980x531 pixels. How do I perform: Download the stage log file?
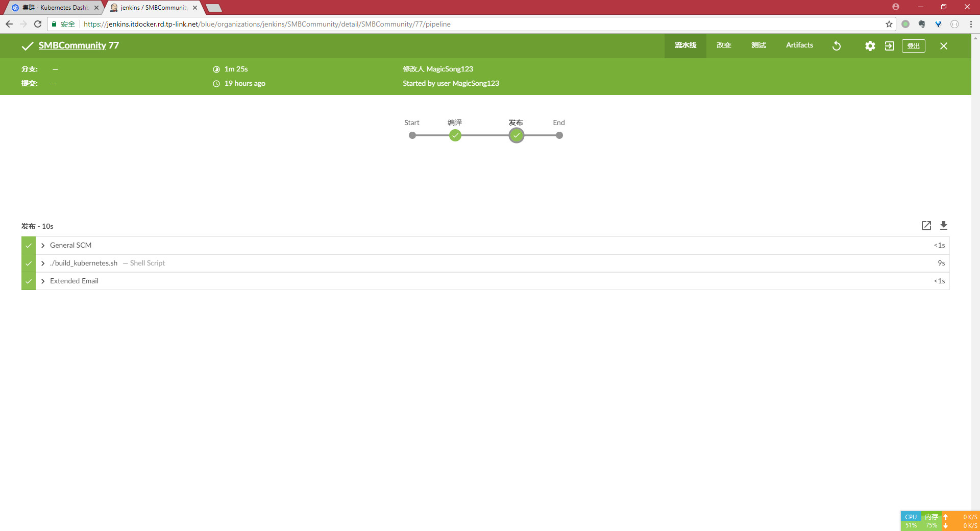click(943, 226)
